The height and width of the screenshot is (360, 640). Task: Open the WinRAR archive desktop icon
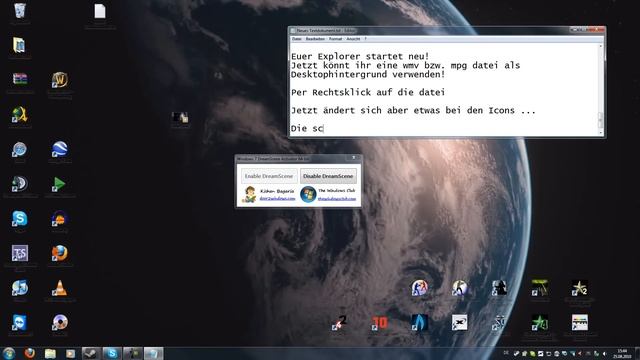pos(20,79)
